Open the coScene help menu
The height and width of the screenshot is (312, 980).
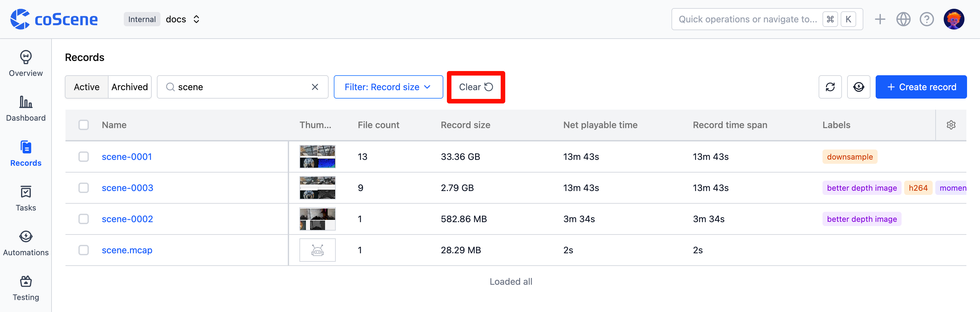tap(927, 19)
